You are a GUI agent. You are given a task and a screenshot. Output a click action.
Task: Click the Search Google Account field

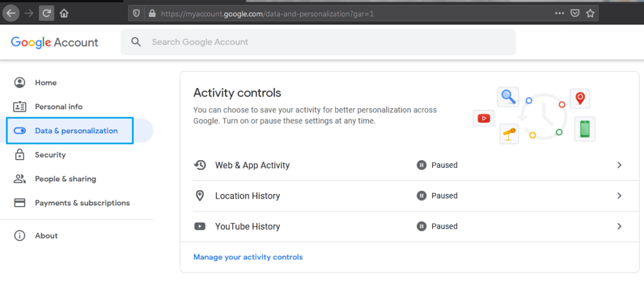click(x=318, y=42)
